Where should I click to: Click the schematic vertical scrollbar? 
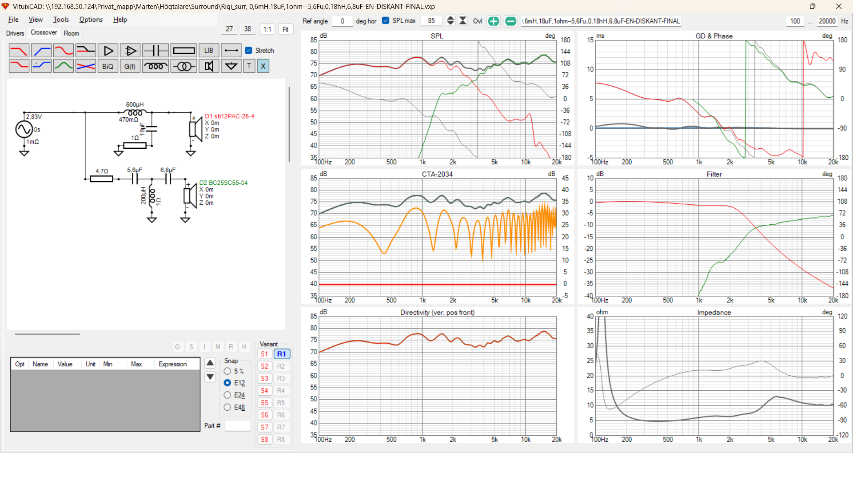(x=289, y=125)
